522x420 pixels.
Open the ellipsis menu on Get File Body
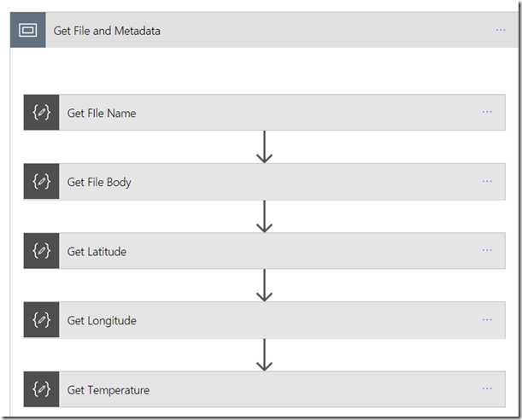[x=487, y=181]
